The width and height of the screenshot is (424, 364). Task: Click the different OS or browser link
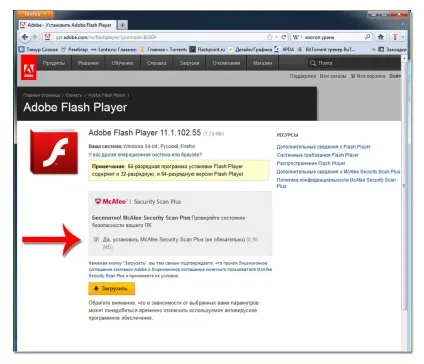click(x=145, y=155)
